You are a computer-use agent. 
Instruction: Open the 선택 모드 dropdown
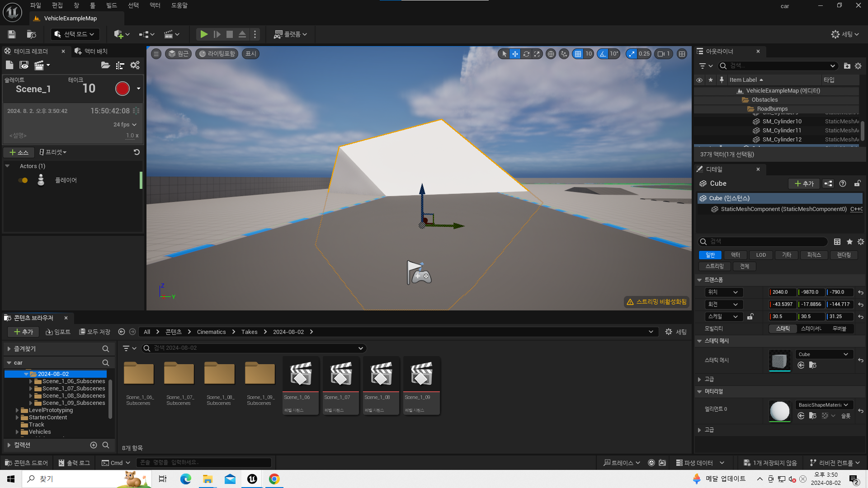click(x=75, y=34)
